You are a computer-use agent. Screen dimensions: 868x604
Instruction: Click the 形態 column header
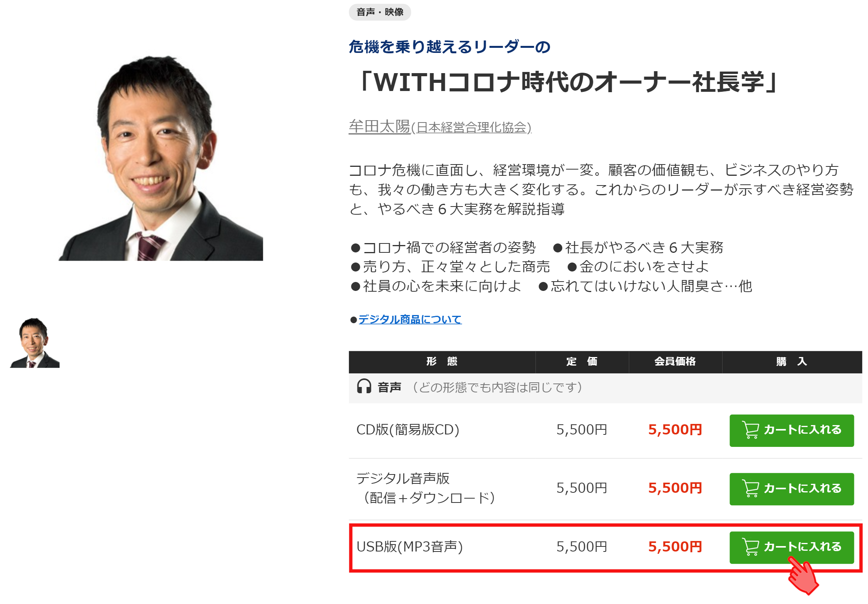[441, 362]
